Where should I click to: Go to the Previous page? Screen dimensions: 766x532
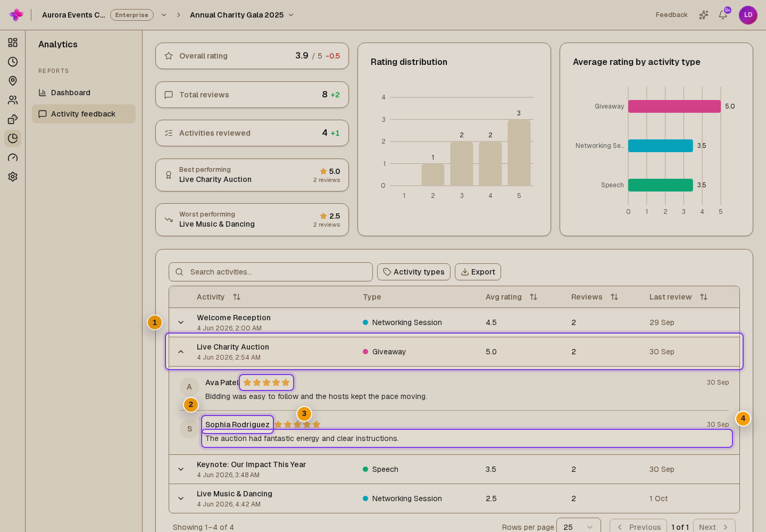(638, 527)
